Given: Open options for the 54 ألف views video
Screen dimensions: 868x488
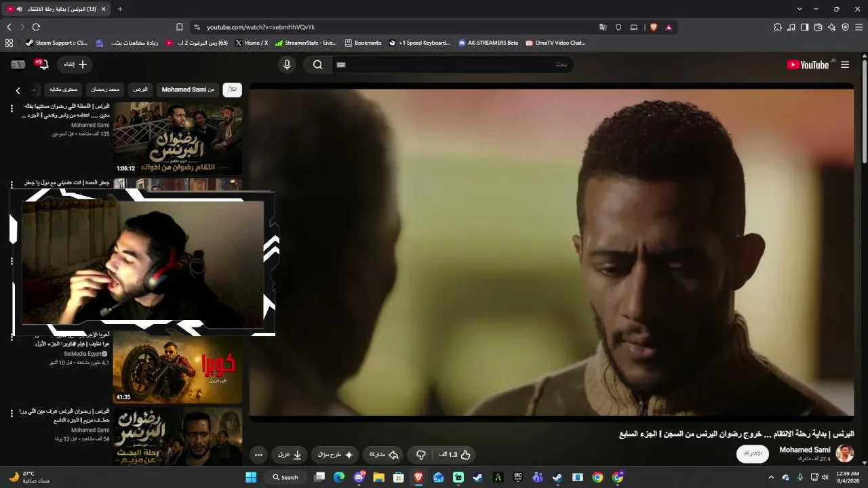Looking at the screenshot, I should pyautogui.click(x=12, y=413).
